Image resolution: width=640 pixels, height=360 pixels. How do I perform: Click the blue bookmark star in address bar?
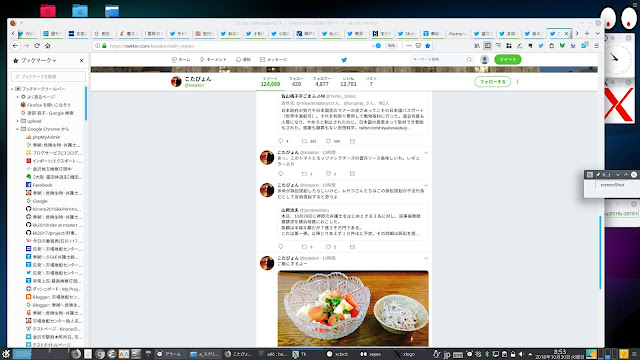pos(428,46)
